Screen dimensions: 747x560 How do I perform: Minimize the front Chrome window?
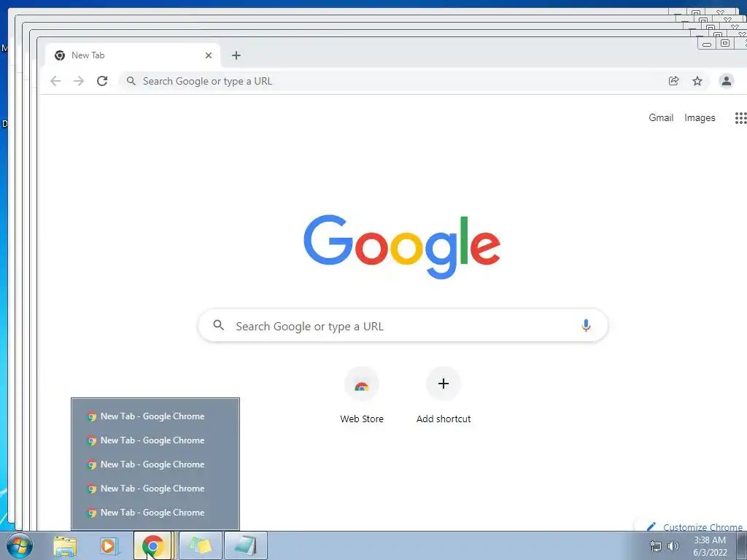tap(706, 44)
